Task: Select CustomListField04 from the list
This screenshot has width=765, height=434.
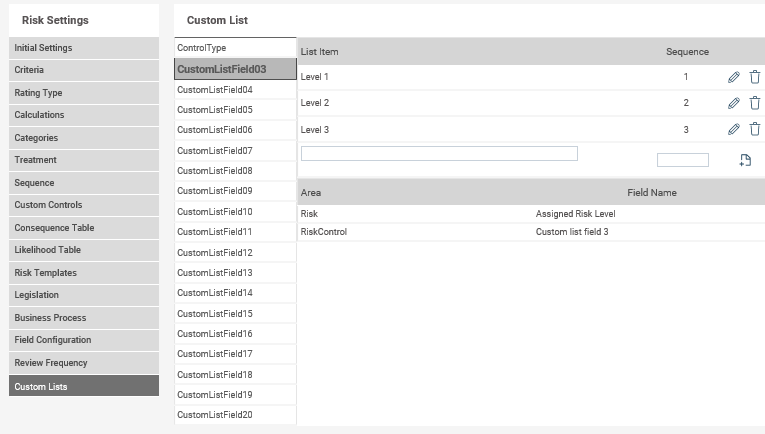Action: pos(235,90)
